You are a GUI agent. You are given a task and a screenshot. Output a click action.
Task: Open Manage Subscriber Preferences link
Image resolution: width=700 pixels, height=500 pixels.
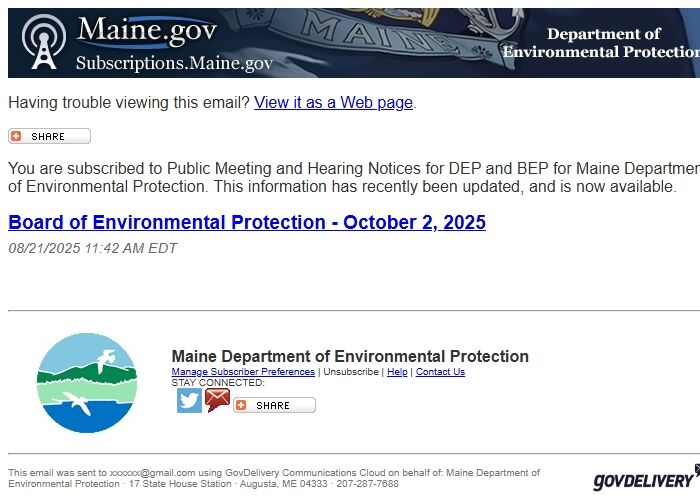(243, 372)
